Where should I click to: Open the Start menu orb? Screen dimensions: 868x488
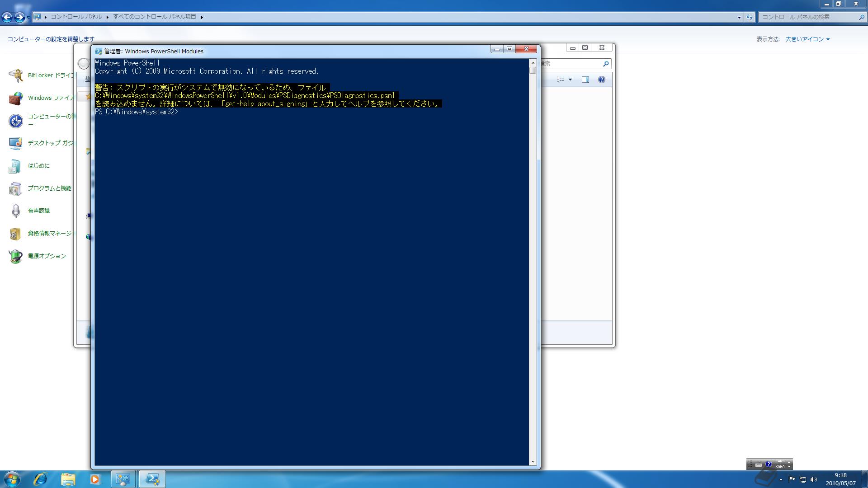click(x=12, y=479)
